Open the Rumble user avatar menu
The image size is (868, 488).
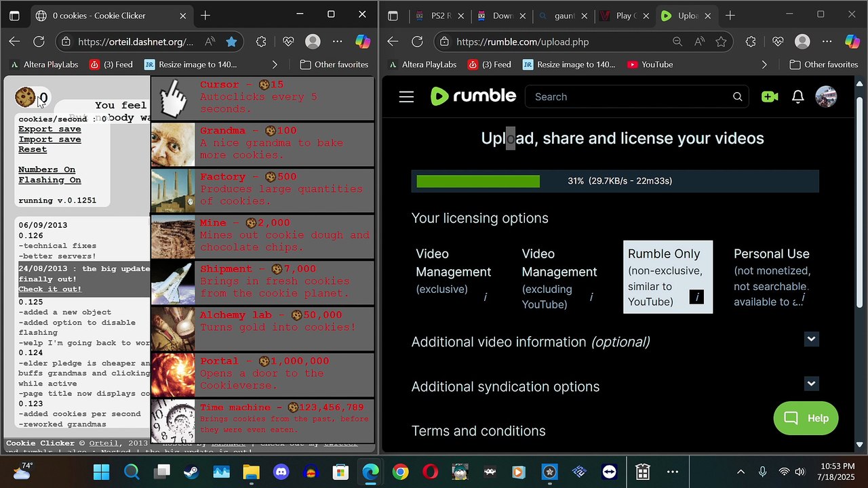tap(826, 97)
